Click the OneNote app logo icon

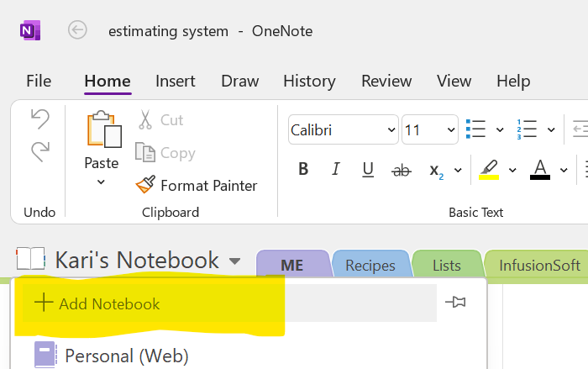pos(30,30)
